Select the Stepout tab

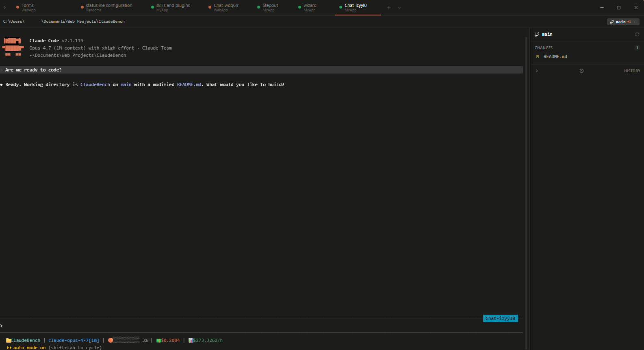pos(268,7)
